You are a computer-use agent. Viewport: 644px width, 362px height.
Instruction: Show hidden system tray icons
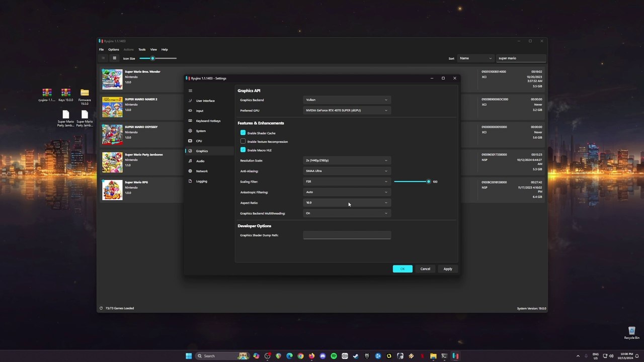[x=578, y=356]
